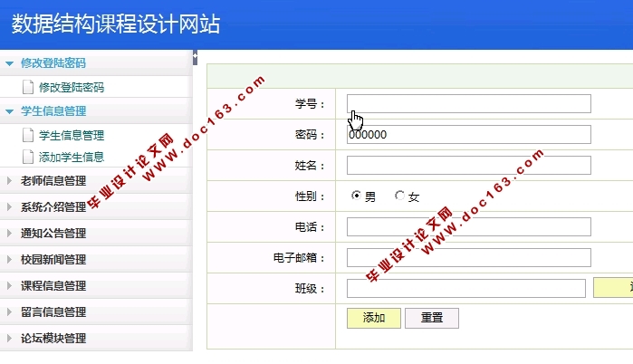Screen dimensions: 633x364
Task: Click the 重置 reset button
Action: [431, 318]
